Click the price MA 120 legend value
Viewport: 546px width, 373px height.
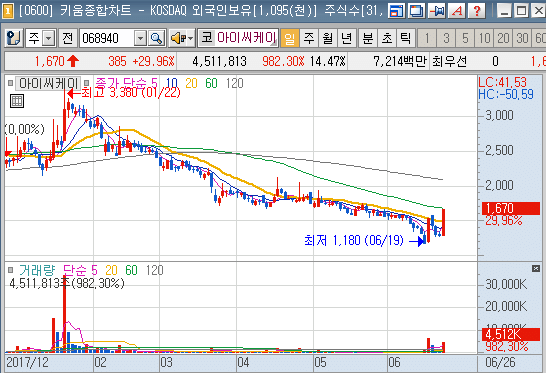coord(234,83)
